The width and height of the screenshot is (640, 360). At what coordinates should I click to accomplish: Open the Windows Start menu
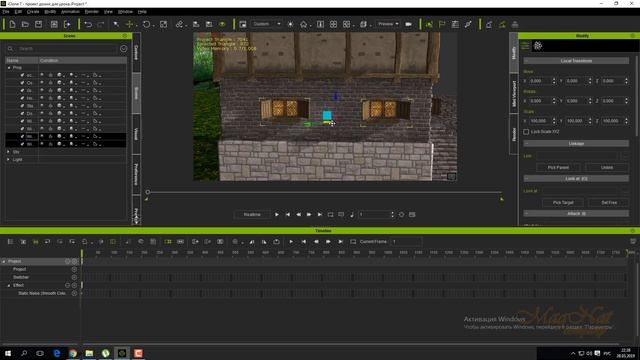click(8, 353)
